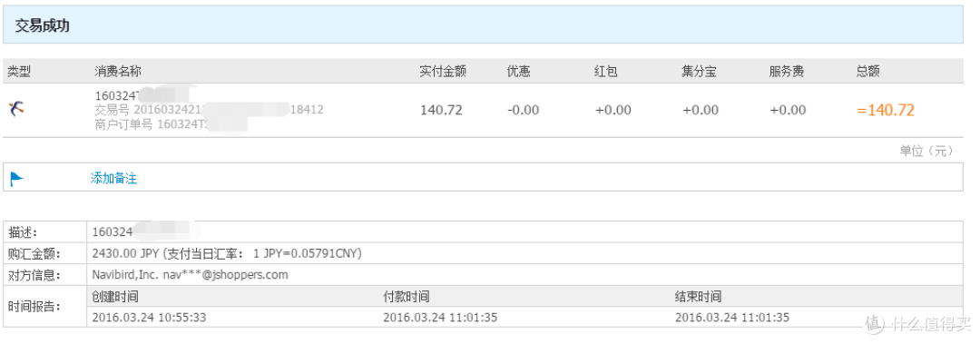This screenshot has height=344, width=980.
Task: Click the 红包 column header
Action: coord(606,72)
